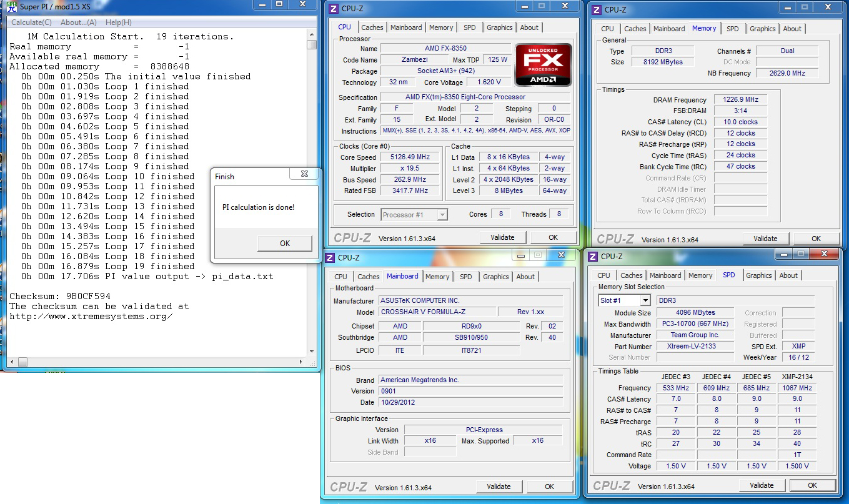
Task: Open the Calculate menu in Super PI
Action: pyautogui.click(x=32, y=22)
